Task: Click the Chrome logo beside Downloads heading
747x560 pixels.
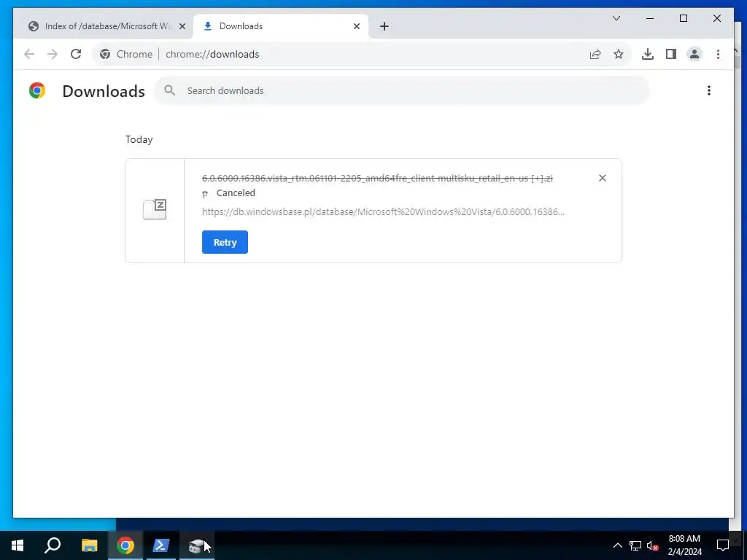Action: [37, 90]
